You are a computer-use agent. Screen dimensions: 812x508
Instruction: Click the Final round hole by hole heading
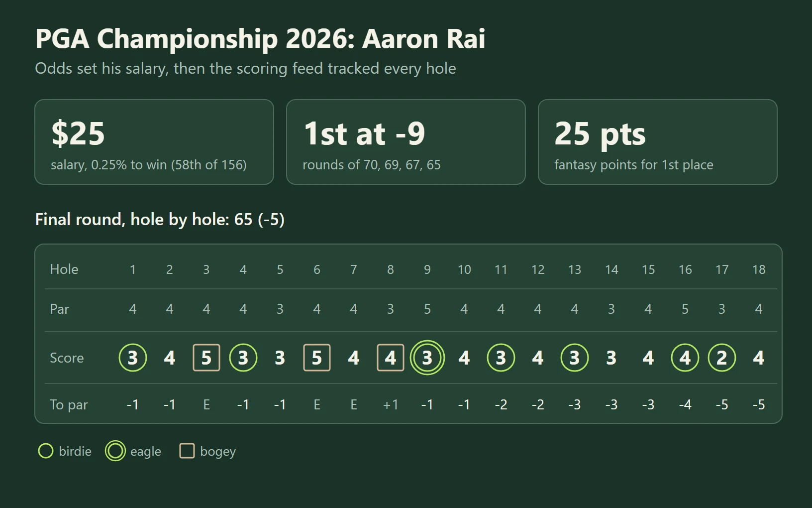[x=160, y=220]
